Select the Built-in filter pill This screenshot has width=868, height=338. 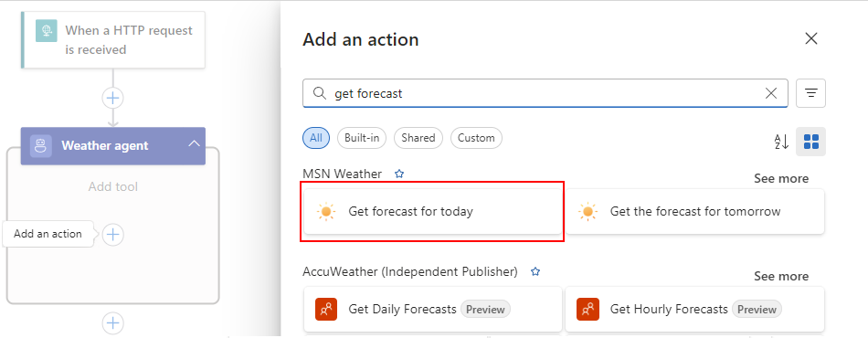(362, 138)
